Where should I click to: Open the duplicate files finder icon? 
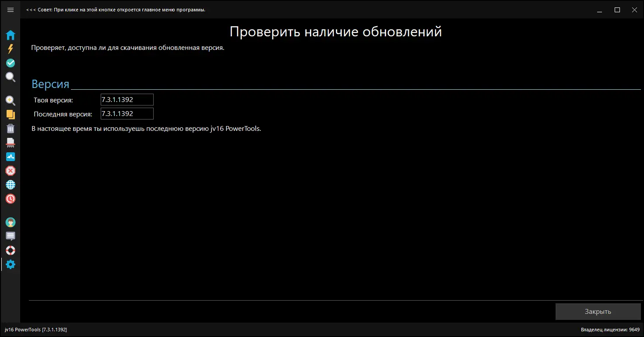click(11, 115)
